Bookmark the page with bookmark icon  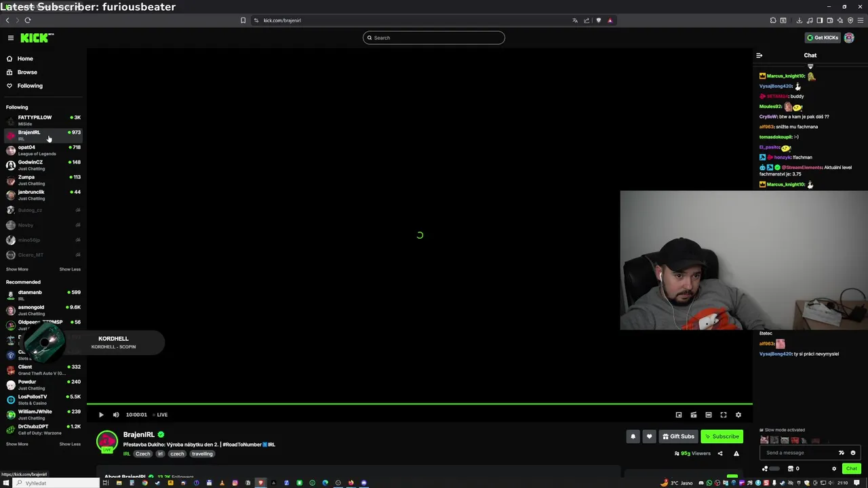tap(243, 20)
